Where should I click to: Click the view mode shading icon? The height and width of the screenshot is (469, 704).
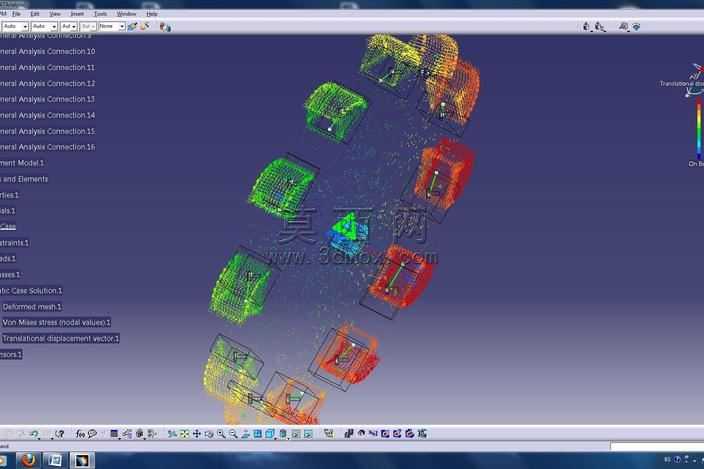tap(283, 434)
